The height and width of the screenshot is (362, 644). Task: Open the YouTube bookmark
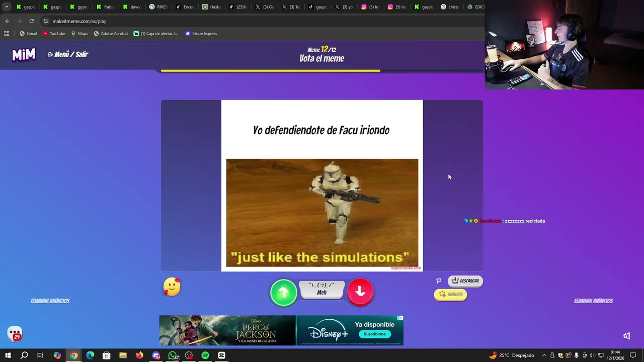(x=54, y=34)
